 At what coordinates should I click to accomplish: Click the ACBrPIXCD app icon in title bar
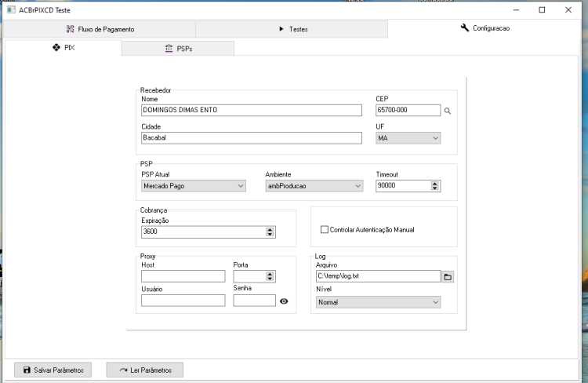point(11,9)
